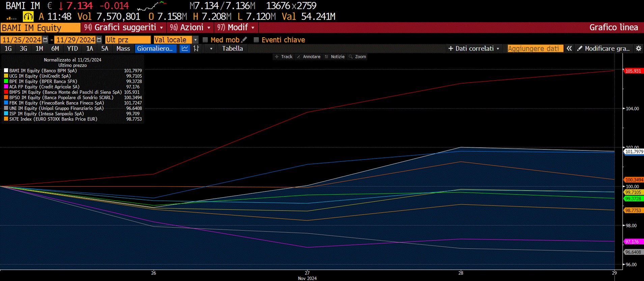Open the Notizie chart tool

(x=335, y=57)
